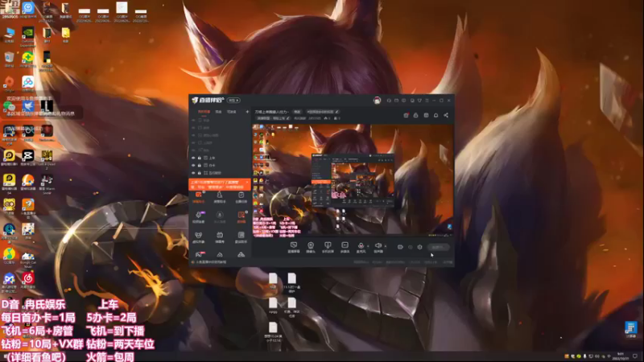
Task: Mute the speaker in bottom toolbar
Action: tap(378, 247)
